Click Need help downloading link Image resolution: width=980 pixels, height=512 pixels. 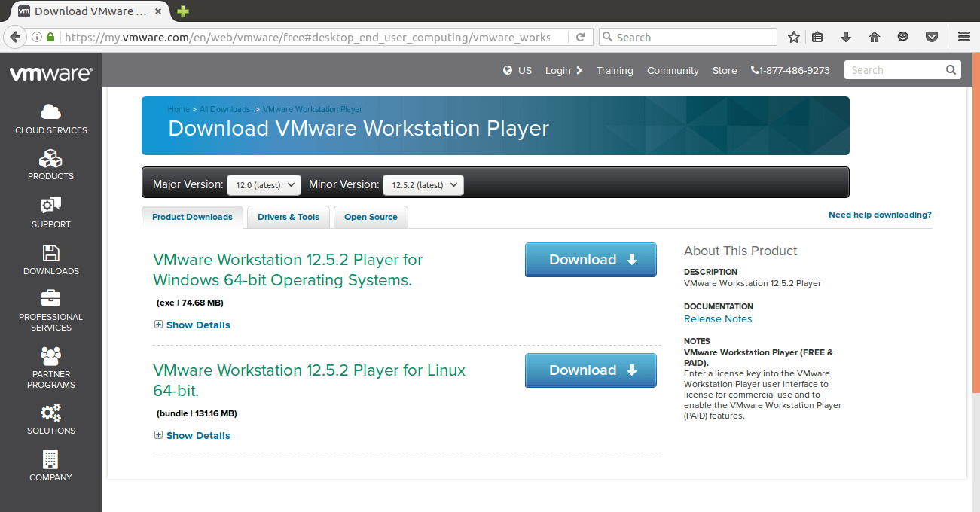(x=880, y=215)
